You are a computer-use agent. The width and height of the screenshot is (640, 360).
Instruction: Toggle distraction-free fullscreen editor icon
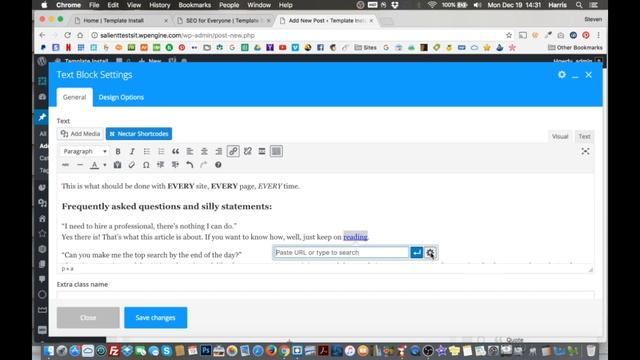585,151
